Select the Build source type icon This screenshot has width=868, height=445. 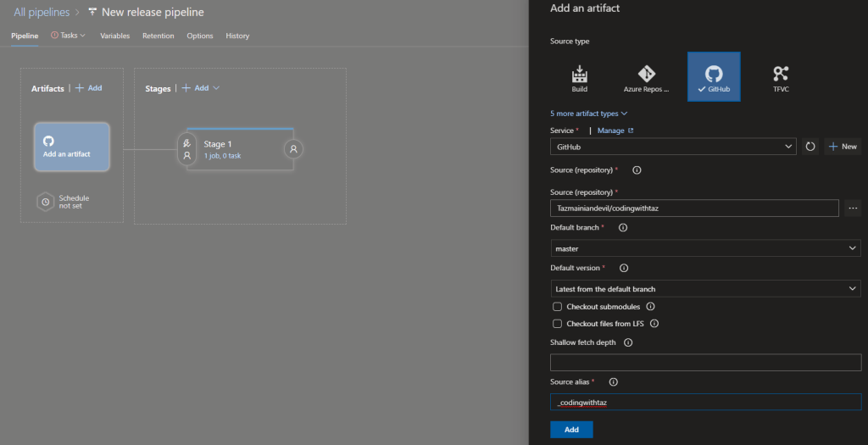pos(580,77)
